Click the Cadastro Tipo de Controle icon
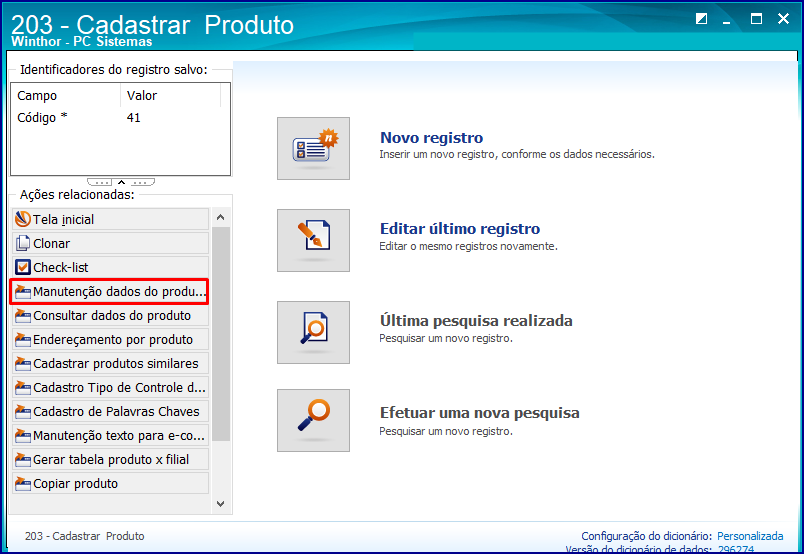This screenshot has width=804, height=554. tap(23, 387)
